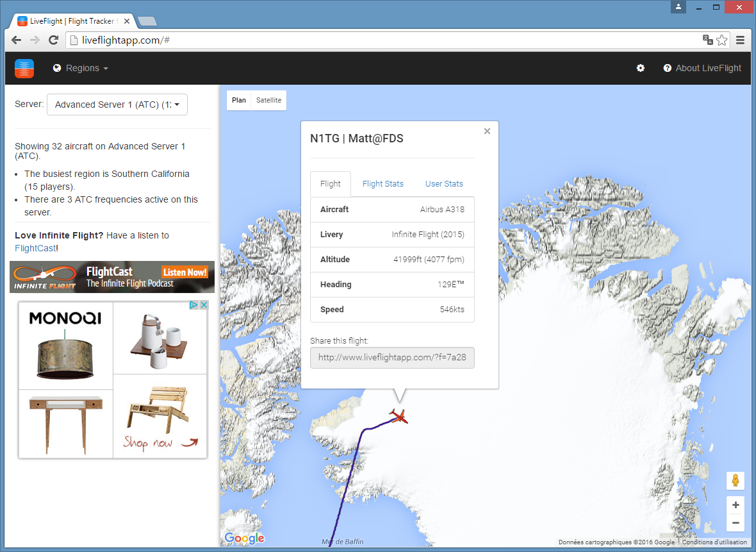Viewport: 756px width, 552px height.
Task: Switch the map to Satellite view
Action: coord(268,101)
